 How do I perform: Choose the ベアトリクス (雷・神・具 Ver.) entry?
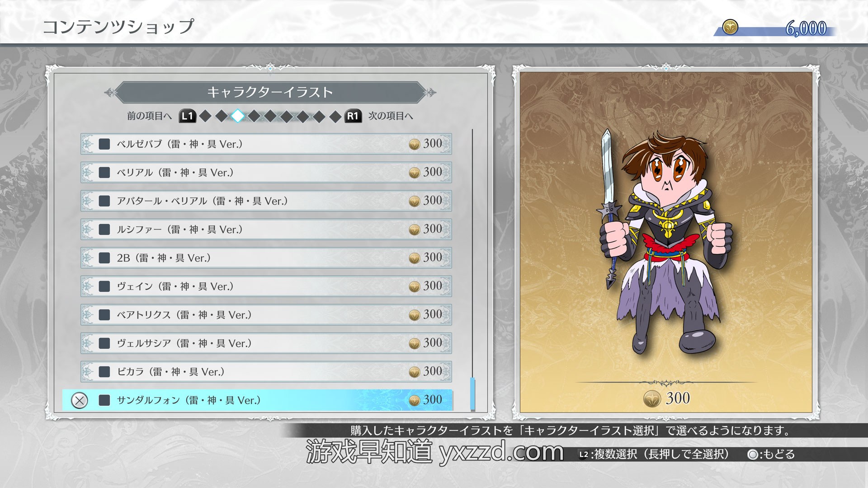(266, 315)
